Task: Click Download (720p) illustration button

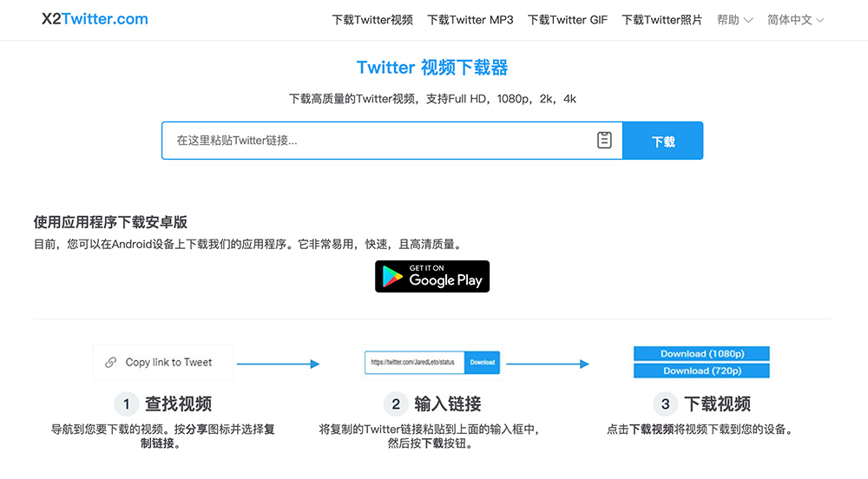Action: pos(701,371)
